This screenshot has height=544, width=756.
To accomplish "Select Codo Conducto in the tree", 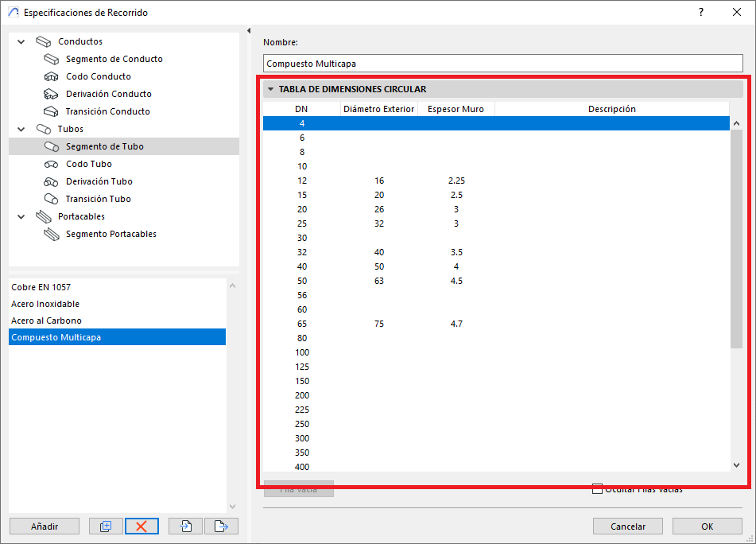I will [98, 76].
